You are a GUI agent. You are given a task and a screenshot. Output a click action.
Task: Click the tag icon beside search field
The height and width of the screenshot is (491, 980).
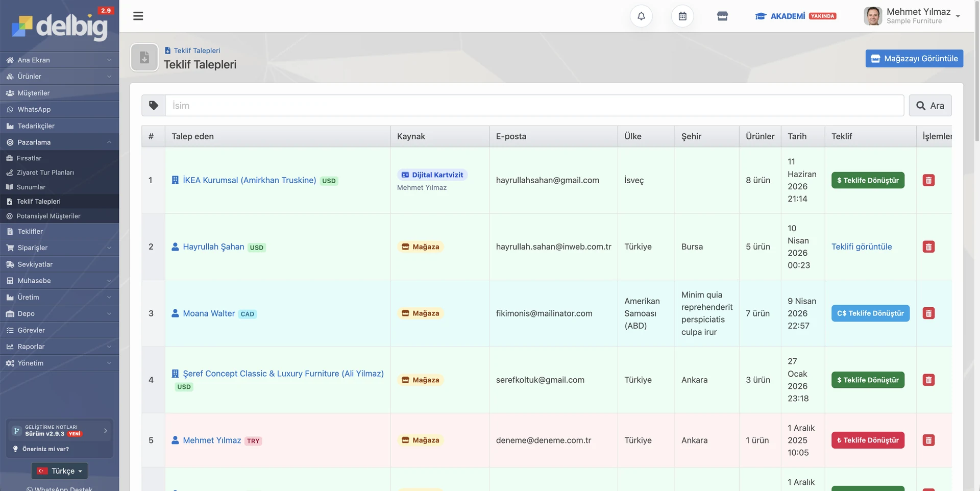[154, 106]
